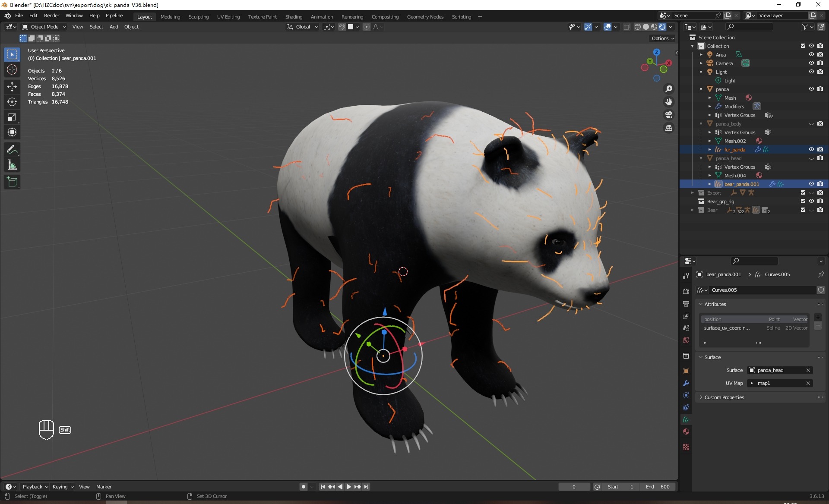The height and width of the screenshot is (504, 829).
Task: Click the Curves.005 data name field
Action: point(763,290)
